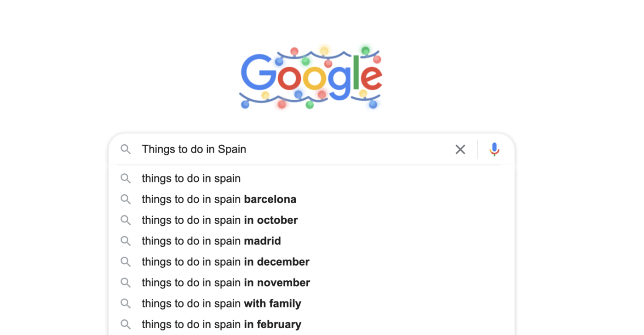Click the search icon beside the 'in december' suggestion

point(126,261)
